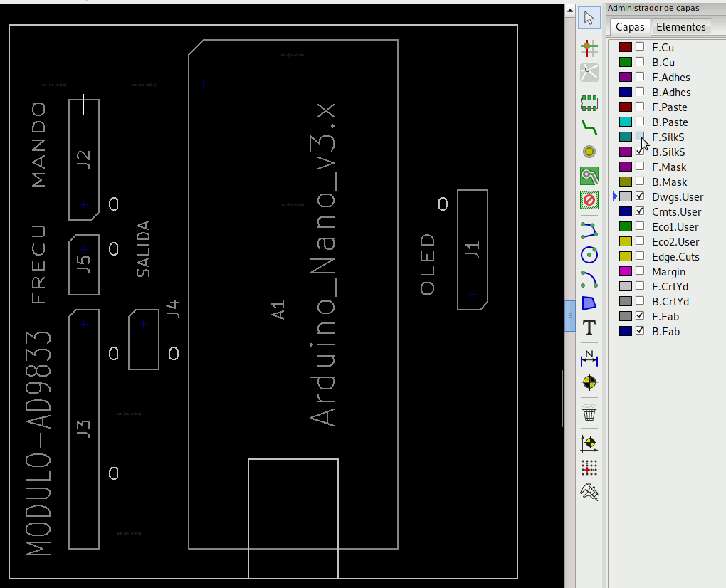726x588 pixels.
Task: Untick the B.SilkS visibility checkbox
Action: coord(640,152)
